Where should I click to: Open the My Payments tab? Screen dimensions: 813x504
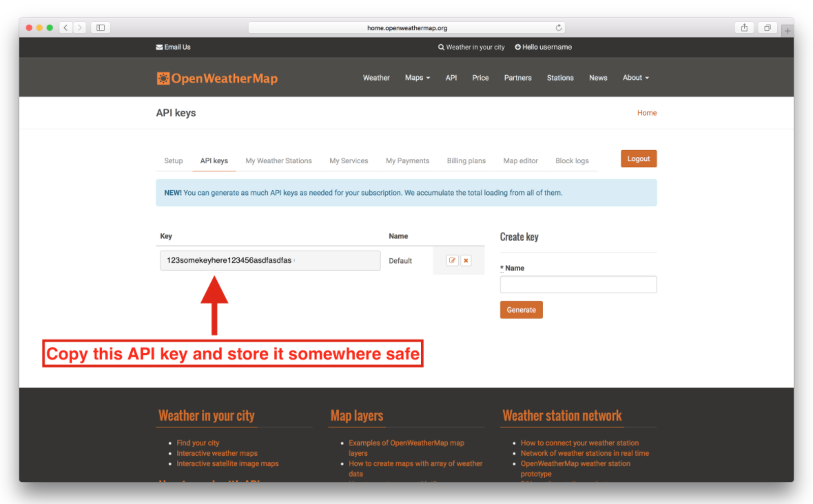tap(407, 160)
